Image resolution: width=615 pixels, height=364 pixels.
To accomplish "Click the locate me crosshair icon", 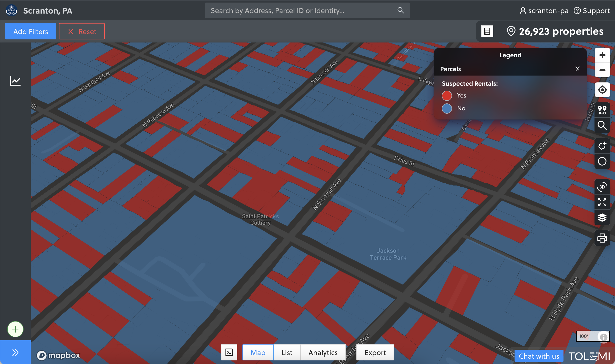I will [x=602, y=90].
